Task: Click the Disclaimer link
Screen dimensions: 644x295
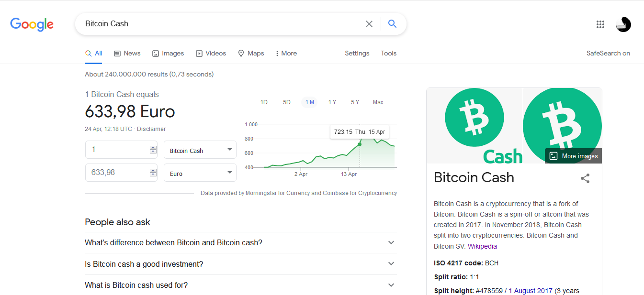Action: 151,129
